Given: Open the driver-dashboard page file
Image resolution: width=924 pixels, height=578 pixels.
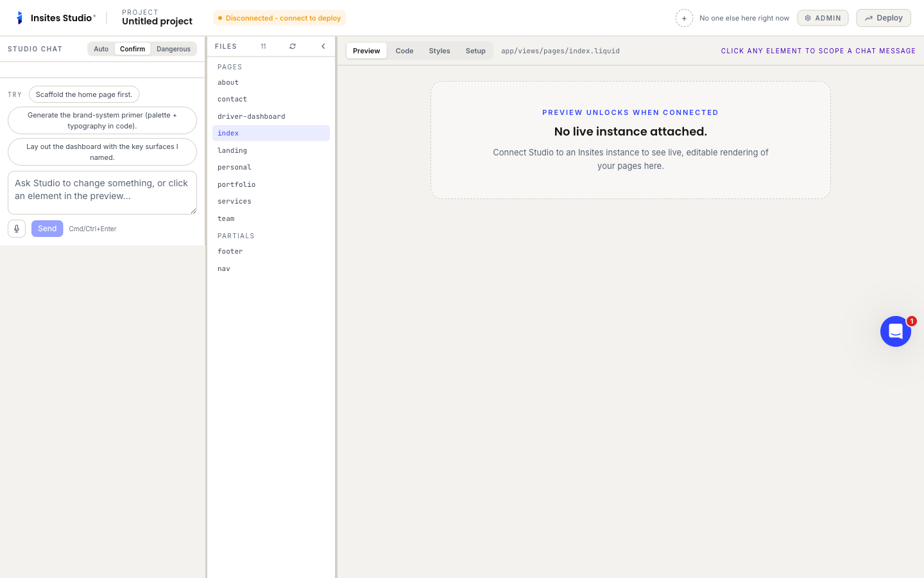Looking at the screenshot, I should (x=271, y=116).
